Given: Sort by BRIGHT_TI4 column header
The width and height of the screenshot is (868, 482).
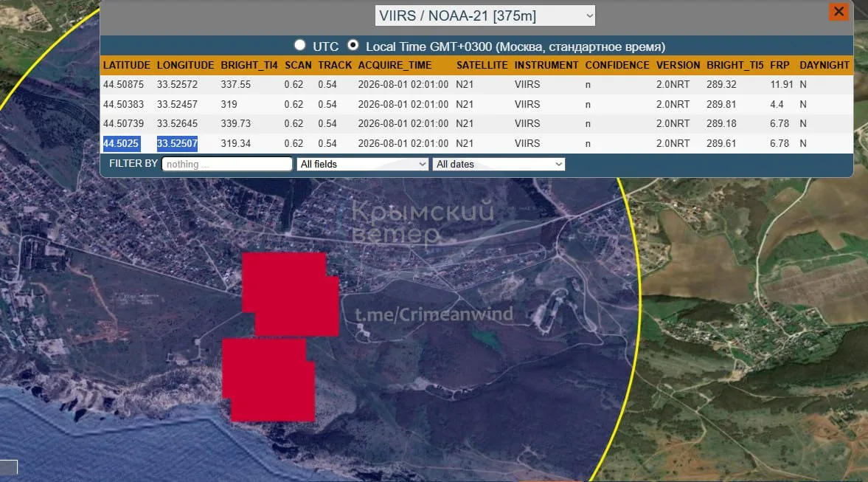Looking at the screenshot, I should (x=249, y=65).
